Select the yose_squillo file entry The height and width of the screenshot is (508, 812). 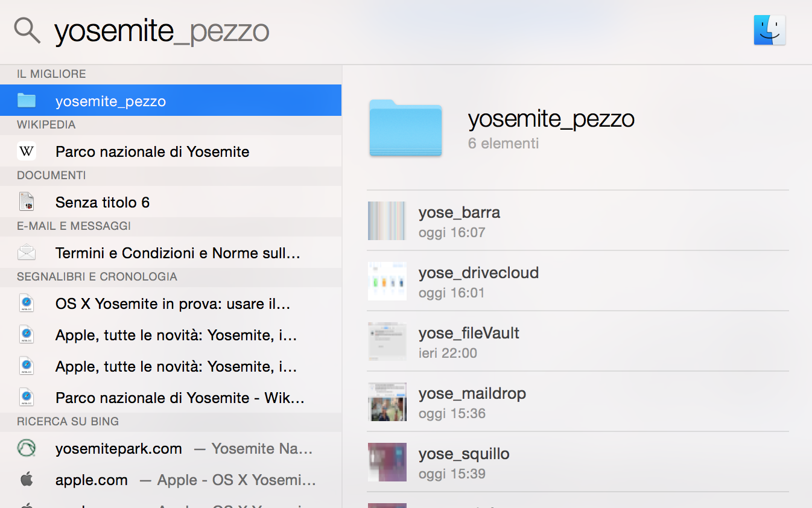pos(464,462)
